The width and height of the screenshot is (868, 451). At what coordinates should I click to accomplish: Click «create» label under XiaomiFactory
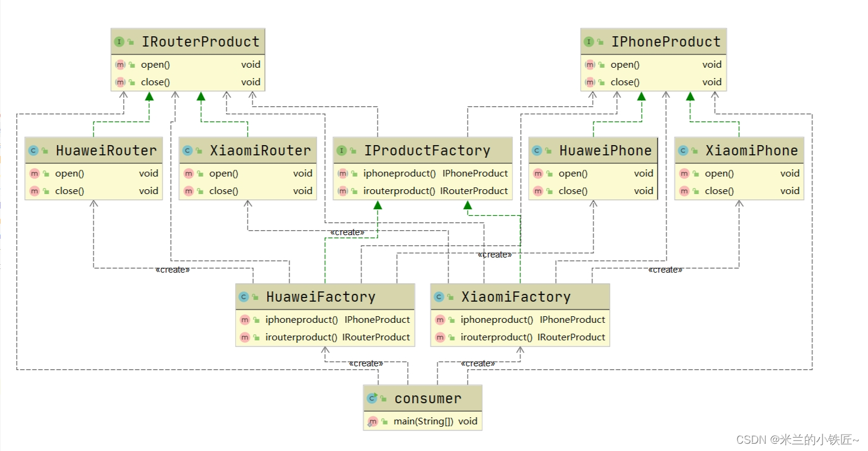(478, 363)
